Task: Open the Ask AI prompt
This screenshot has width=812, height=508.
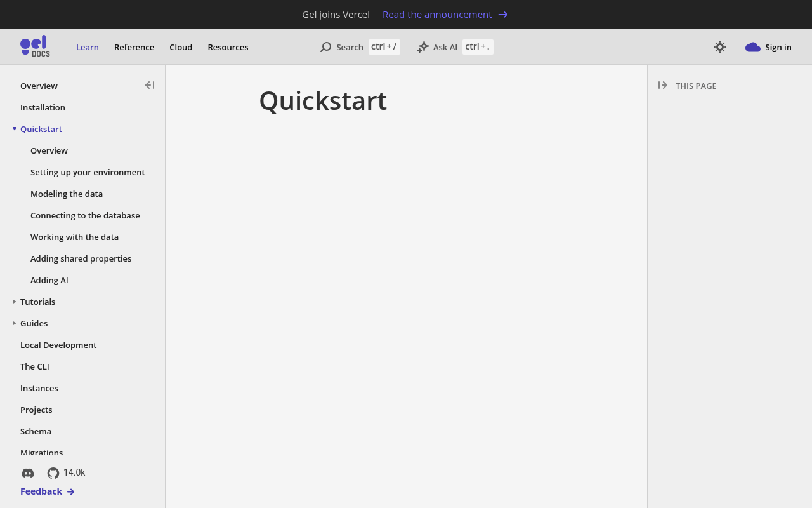Action: tap(455, 47)
